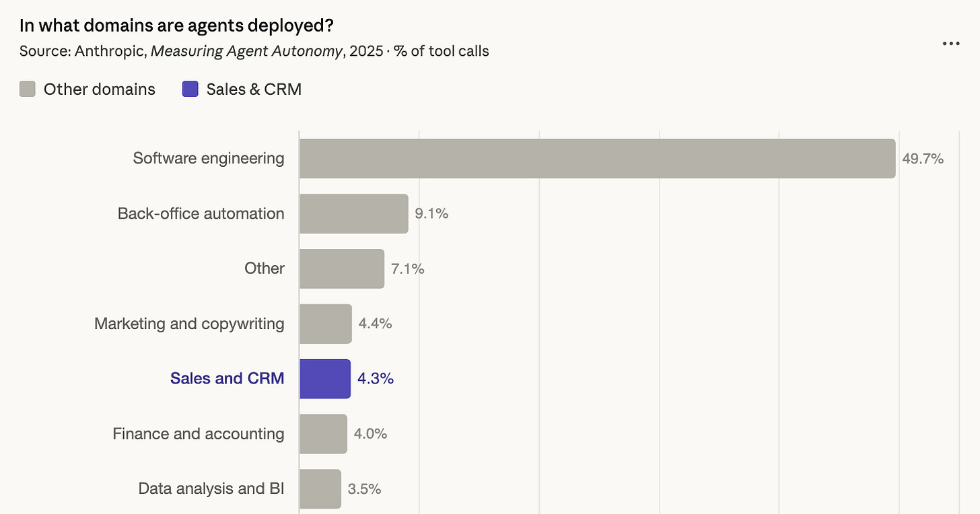
Task: Open the three-dot options menu
Action: click(951, 44)
